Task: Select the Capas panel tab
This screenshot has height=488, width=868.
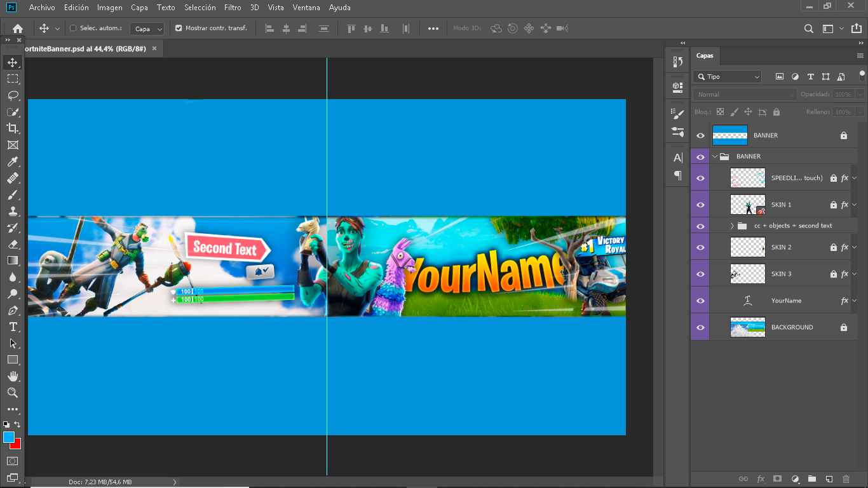Action: 705,56
